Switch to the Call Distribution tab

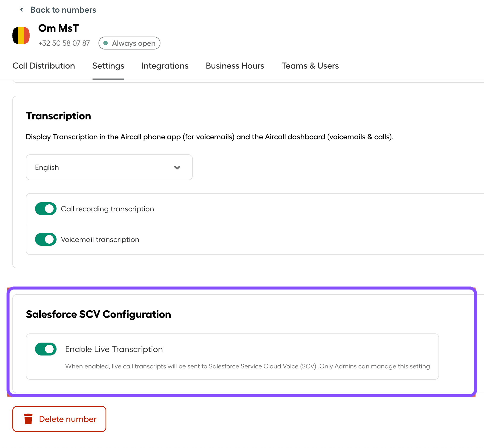pos(44,66)
